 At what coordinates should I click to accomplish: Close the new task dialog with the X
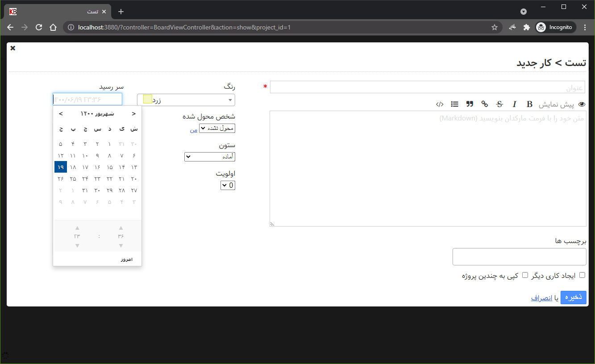[x=13, y=48]
